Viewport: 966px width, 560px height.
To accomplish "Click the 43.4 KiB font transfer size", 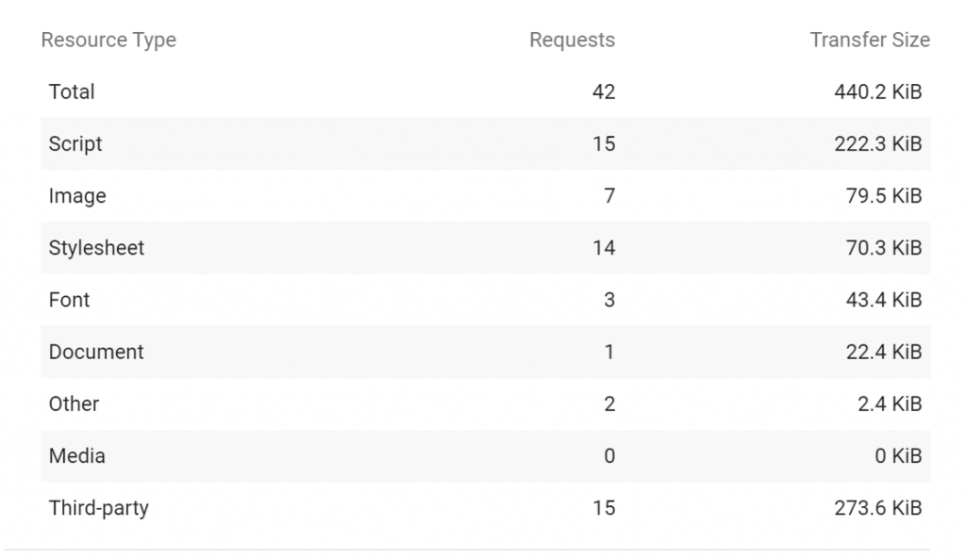I will pos(883,300).
